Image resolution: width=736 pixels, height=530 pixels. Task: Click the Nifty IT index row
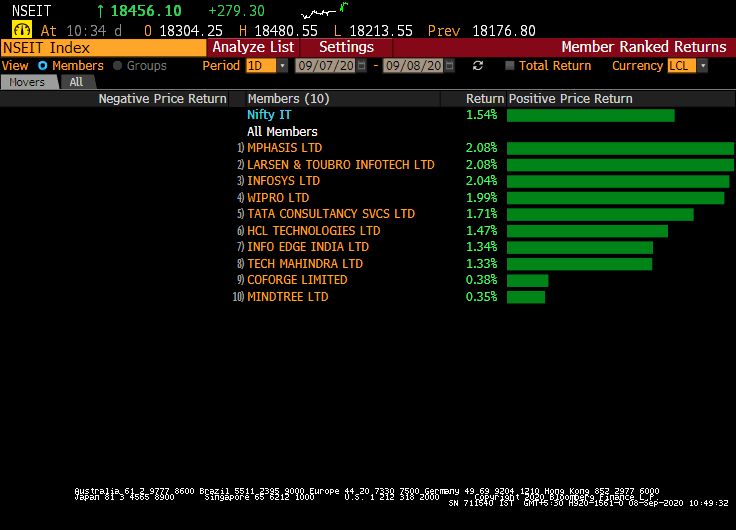269,115
